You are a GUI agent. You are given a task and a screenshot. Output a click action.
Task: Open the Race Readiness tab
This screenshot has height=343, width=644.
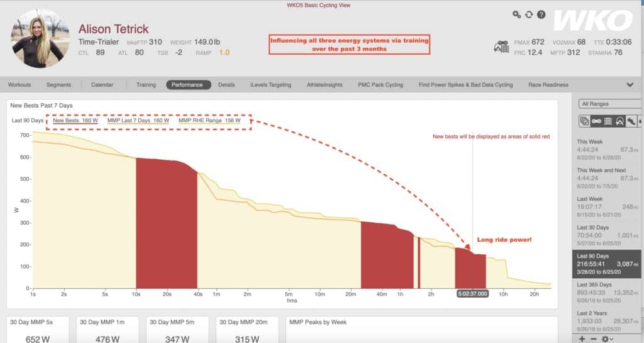pos(548,85)
